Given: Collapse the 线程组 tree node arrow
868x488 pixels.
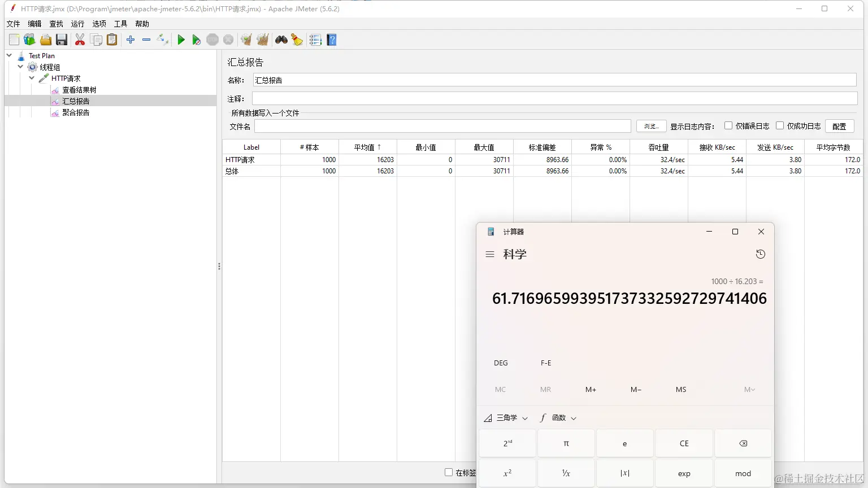Looking at the screenshot, I should pyautogui.click(x=20, y=67).
